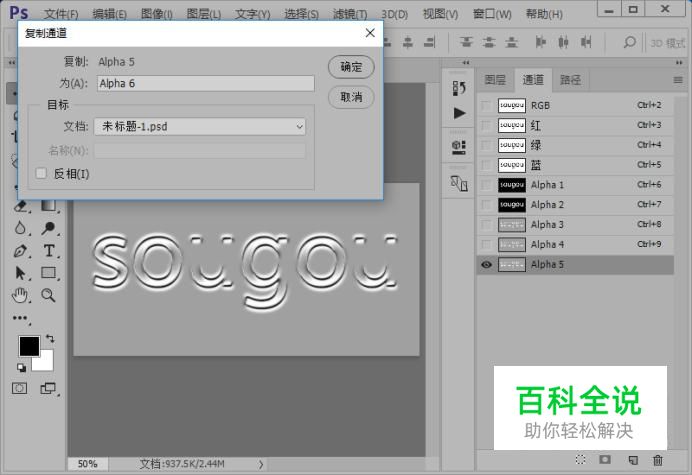
Task: Delete current channel trash icon
Action: pyautogui.click(x=658, y=460)
